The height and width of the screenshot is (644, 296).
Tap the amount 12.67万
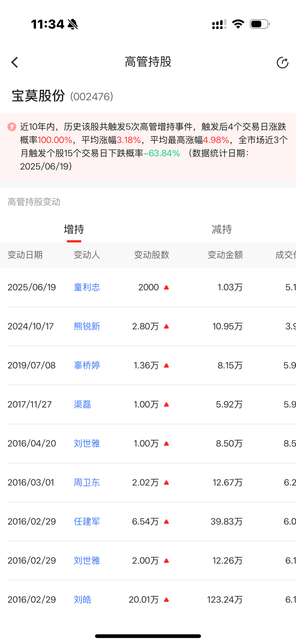click(228, 482)
